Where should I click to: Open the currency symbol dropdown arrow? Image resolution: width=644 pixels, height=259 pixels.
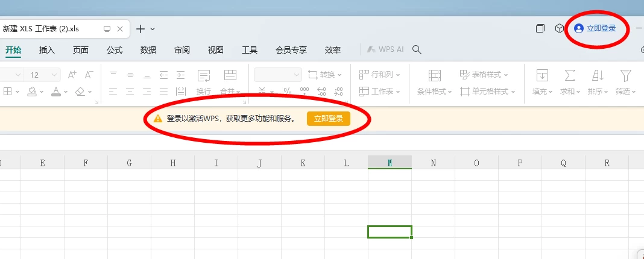pyautogui.click(x=271, y=92)
